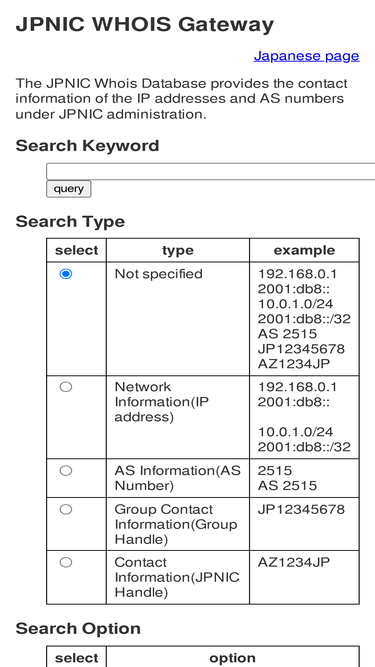
Task: Choose the AS Information radio button
Action: pos(65,470)
